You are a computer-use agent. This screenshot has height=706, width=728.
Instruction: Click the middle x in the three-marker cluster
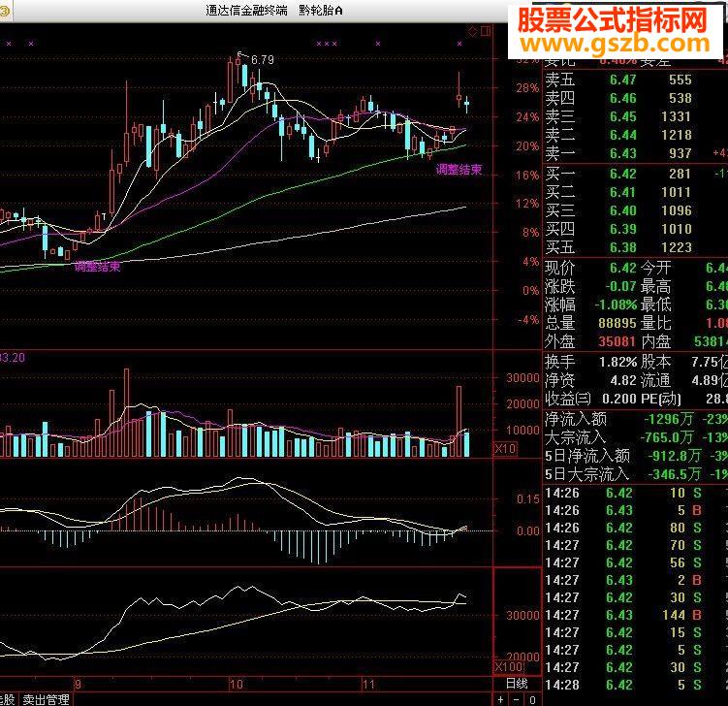click(x=327, y=44)
